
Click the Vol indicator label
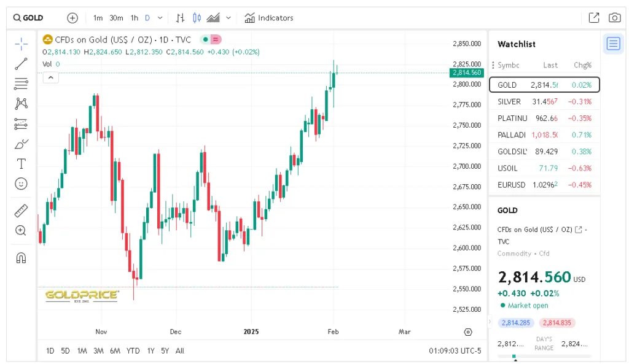(x=47, y=64)
